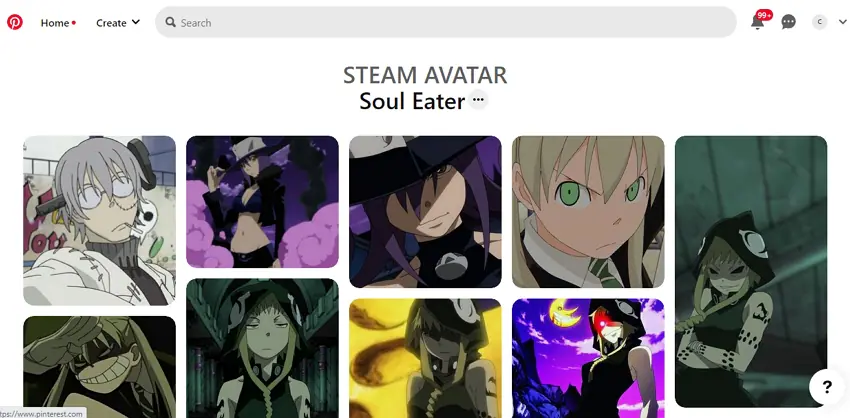The width and height of the screenshot is (850, 418).
Task: Open the purple-haired hat close-up pin
Action: click(x=425, y=212)
